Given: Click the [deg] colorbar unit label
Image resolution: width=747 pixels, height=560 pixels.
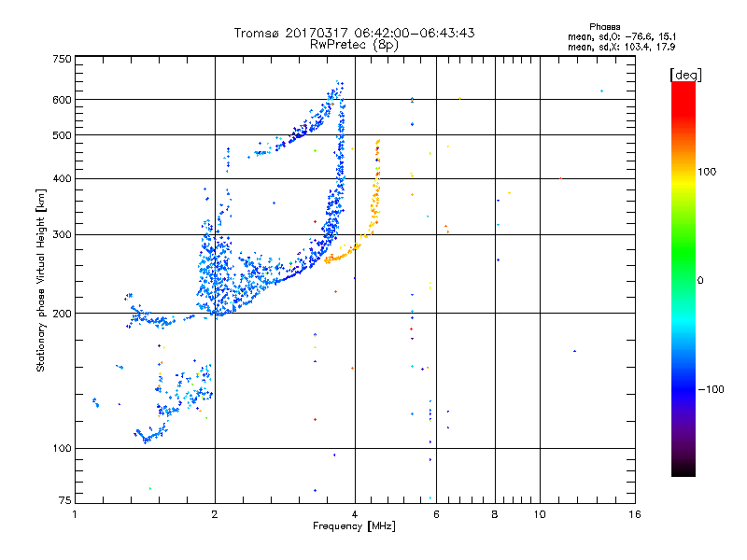Looking at the screenshot, I should tap(685, 75).
